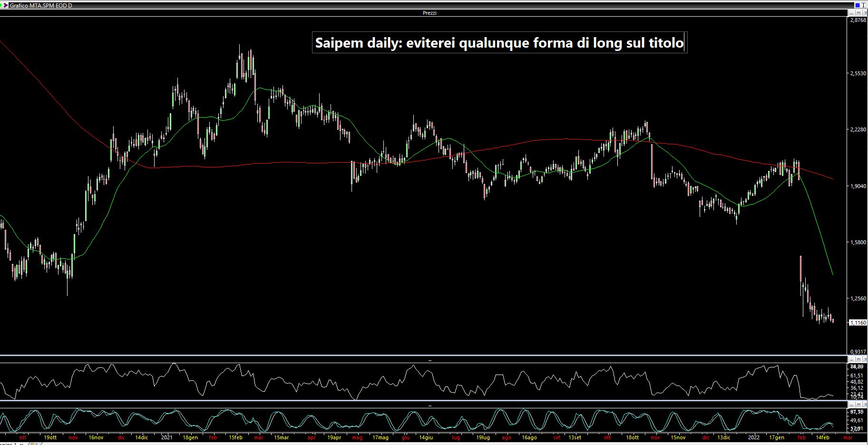Click the Grafico MTA.SPM EOD D window title

pyautogui.click(x=41, y=5)
